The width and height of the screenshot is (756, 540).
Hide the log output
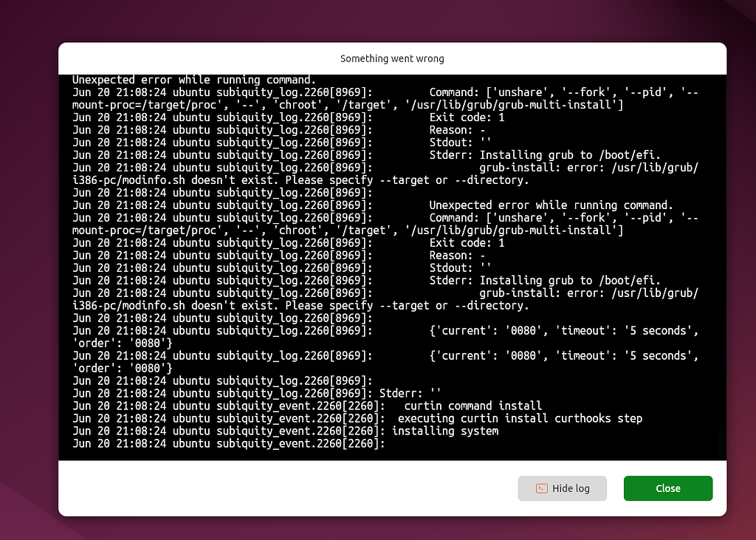click(x=563, y=488)
